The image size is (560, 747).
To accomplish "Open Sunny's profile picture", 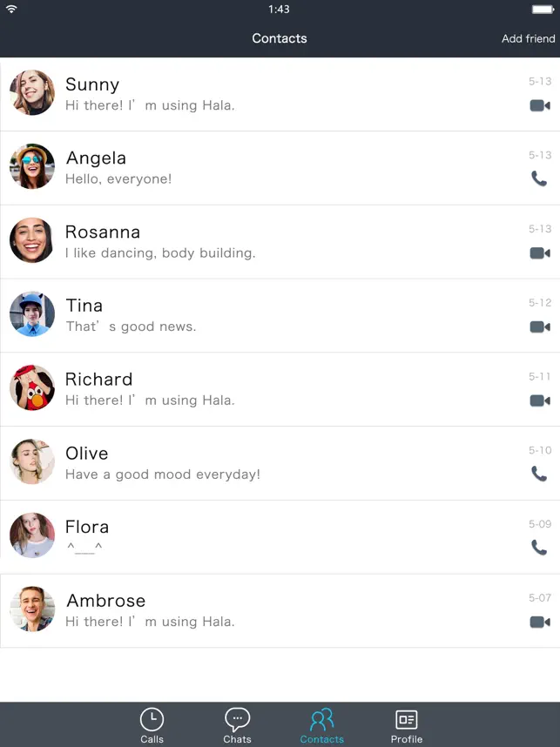I will tap(32, 92).
